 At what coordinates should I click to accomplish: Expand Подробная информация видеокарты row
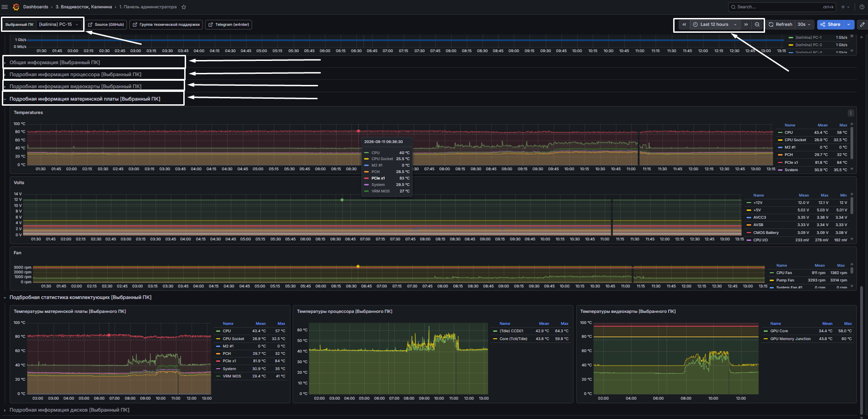(75, 86)
